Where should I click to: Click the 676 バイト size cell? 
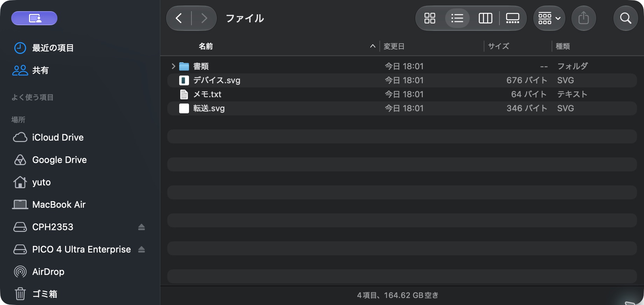click(x=527, y=80)
